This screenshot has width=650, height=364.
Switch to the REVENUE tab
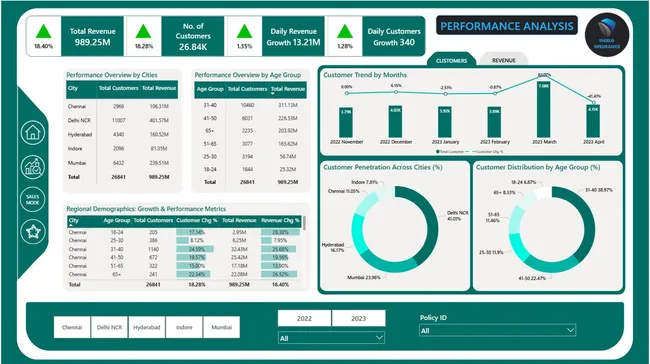pyautogui.click(x=503, y=60)
